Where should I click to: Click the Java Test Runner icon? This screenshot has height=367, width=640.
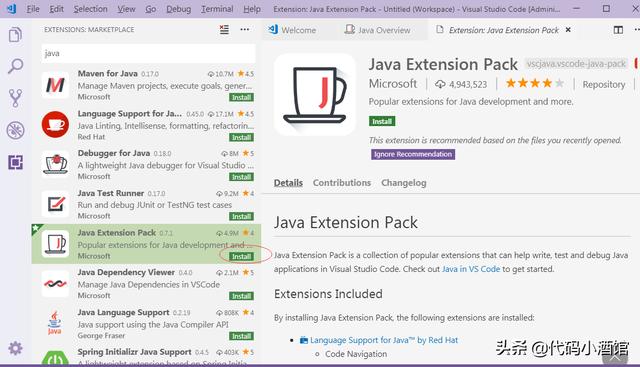point(55,204)
